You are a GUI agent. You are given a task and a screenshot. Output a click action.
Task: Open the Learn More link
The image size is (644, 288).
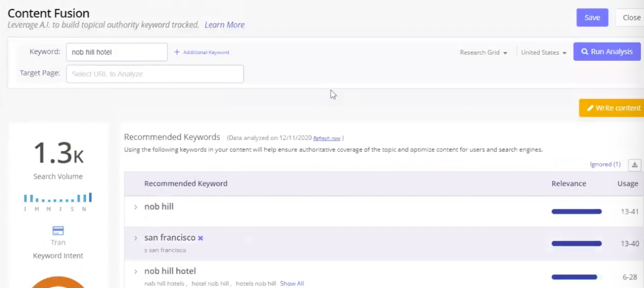pos(224,25)
